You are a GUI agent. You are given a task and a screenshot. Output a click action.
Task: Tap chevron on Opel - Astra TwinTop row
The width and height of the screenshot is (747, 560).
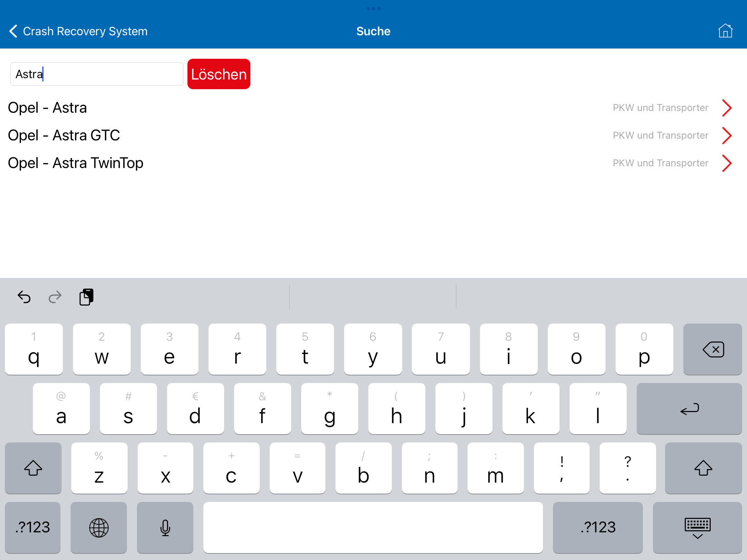pyautogui.click(x=727, y=163)
